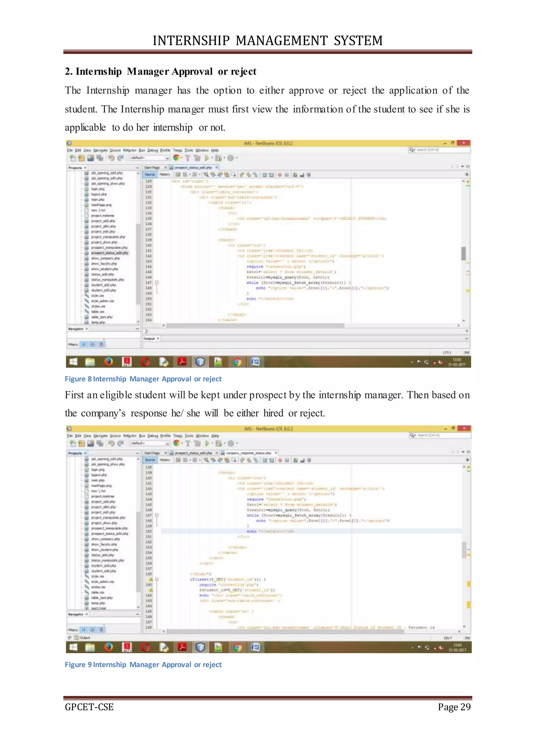Click horizontal scrollbar of Figure 8 code editor

click(x=255, y=325)
